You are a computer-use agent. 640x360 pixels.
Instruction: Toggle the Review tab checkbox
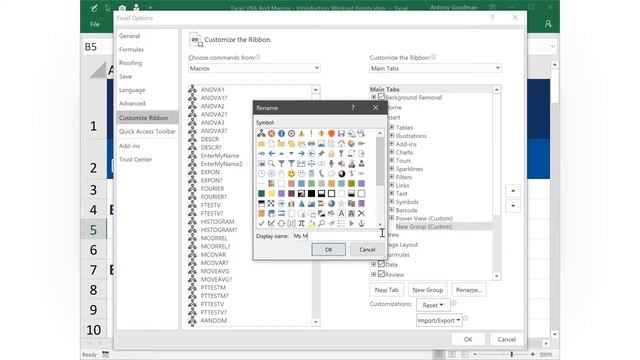click(x=381, y=274)
